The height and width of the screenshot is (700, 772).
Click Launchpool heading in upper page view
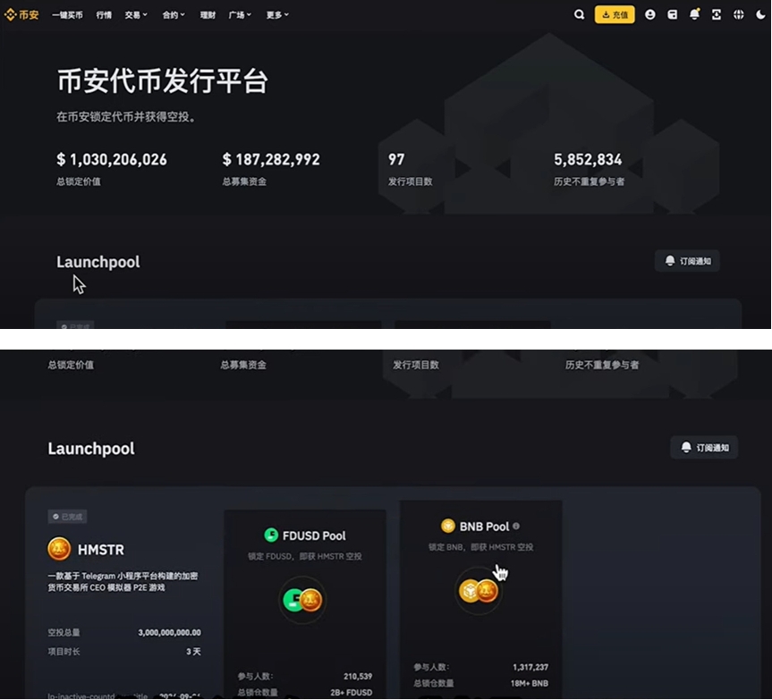tap(98, 262)
